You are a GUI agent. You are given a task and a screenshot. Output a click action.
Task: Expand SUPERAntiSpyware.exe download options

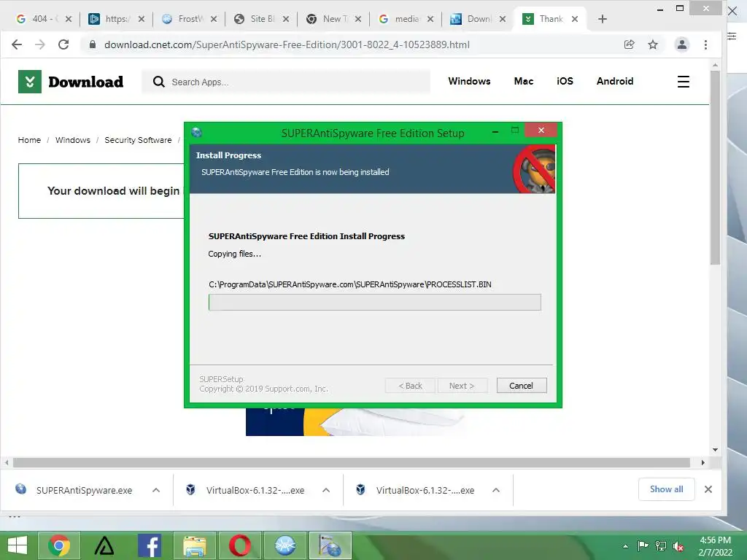(x=156, y=490)
